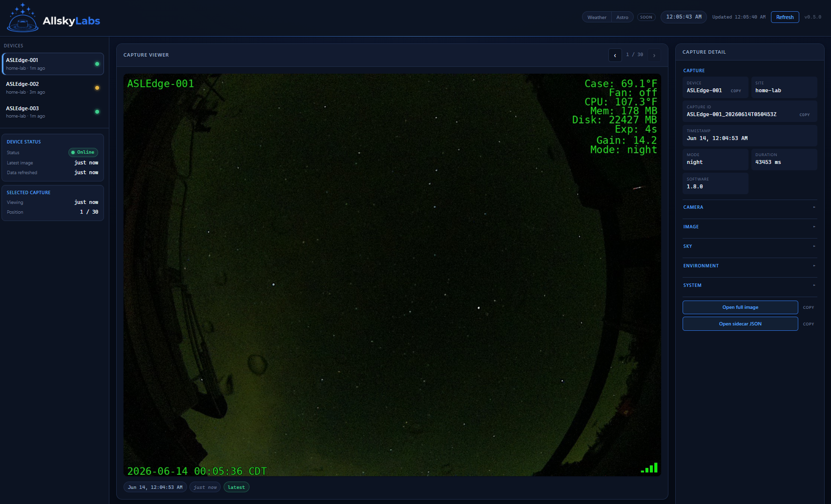
Task: Click the v0.5.0 version label
Action: [x=813, y=17]
